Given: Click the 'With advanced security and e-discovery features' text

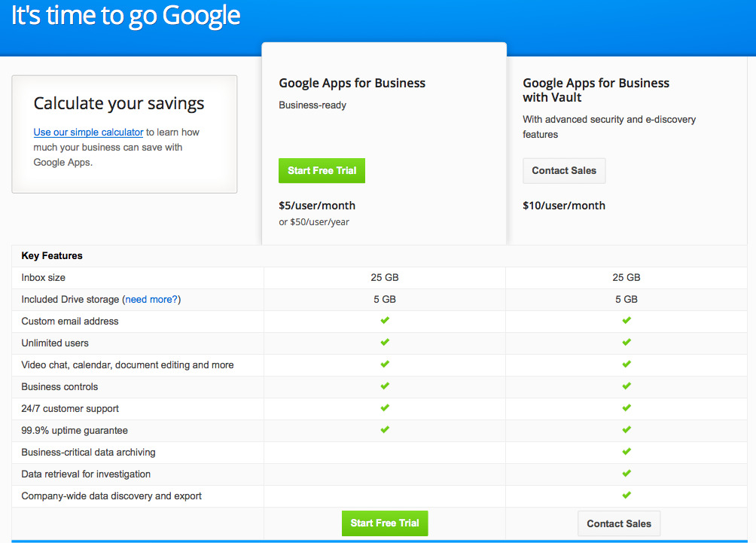Looking at the screenshot, I should click(609, 127).
